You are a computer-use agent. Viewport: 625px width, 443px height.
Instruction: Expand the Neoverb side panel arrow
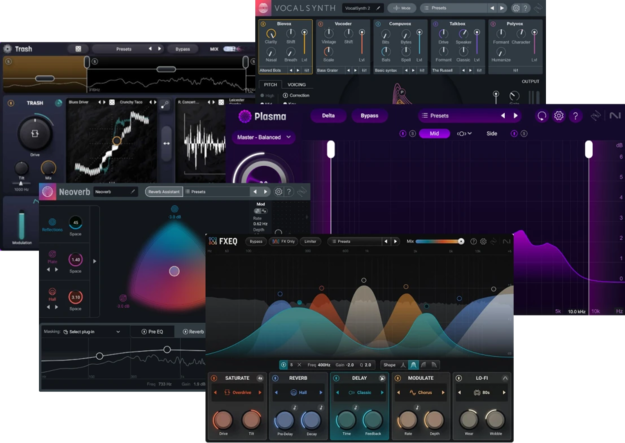[x=94, y=261]
